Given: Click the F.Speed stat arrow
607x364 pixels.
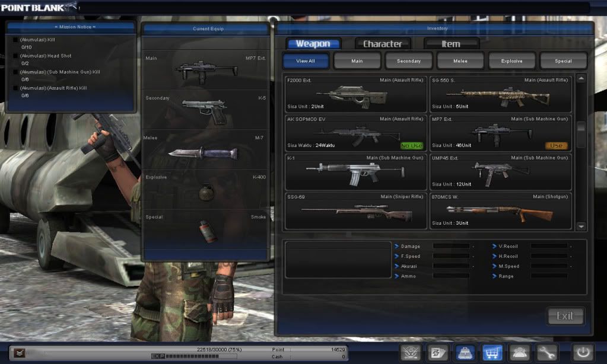Looking at the screenshot, I should [x=396, y=256].
